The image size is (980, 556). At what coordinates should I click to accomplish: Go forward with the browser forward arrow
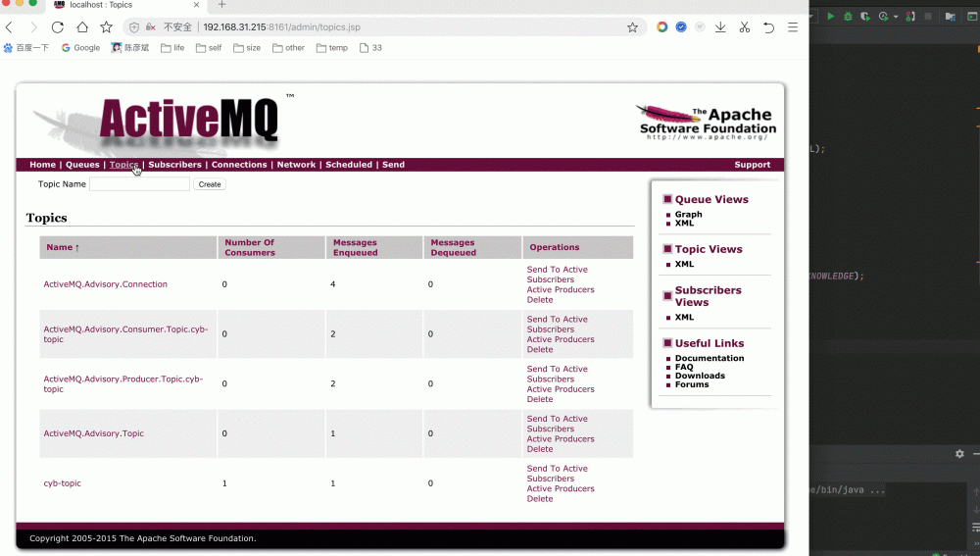[x=33, y=26]
